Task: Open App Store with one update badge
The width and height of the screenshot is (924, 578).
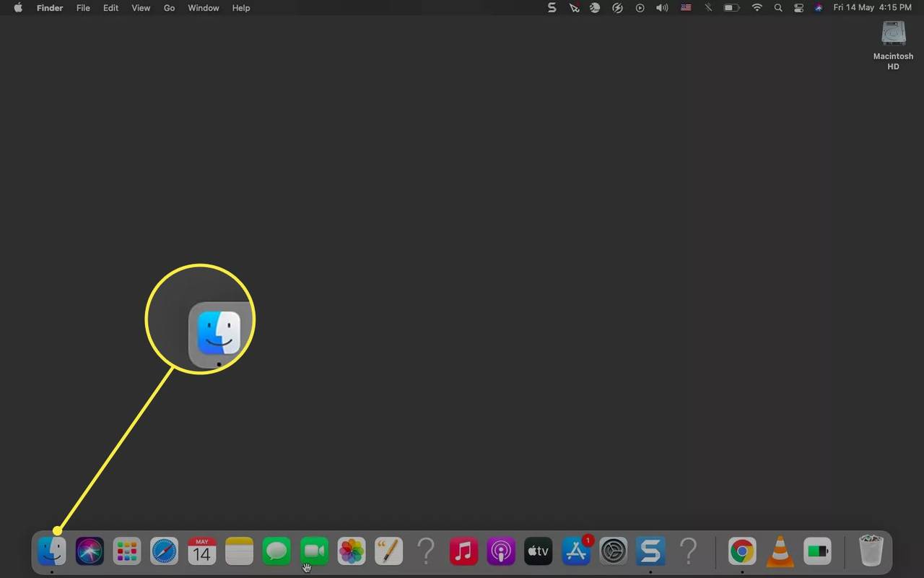Action: (576, 551)
